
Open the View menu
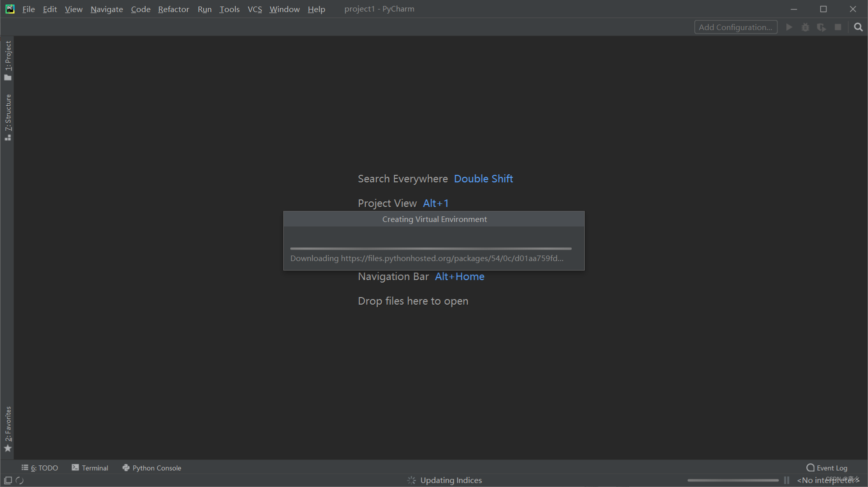tap(74, 9)
